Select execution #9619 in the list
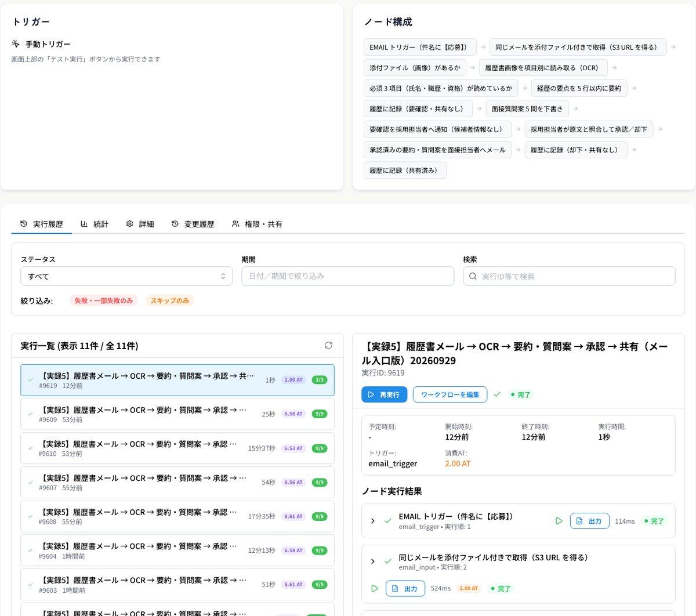Screen dimensions: 696x616 pyautogui.click(x=177, y=380)
